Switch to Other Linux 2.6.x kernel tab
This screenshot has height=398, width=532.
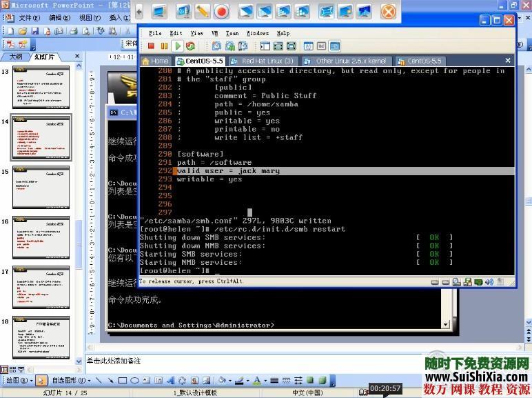pyautogui.click(x=347, y=61)
